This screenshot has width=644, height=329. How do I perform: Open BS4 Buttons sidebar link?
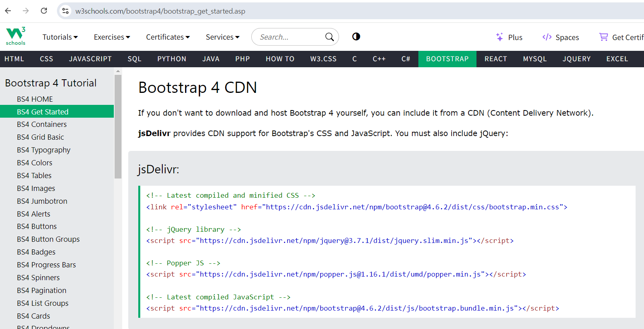point(57,227)
